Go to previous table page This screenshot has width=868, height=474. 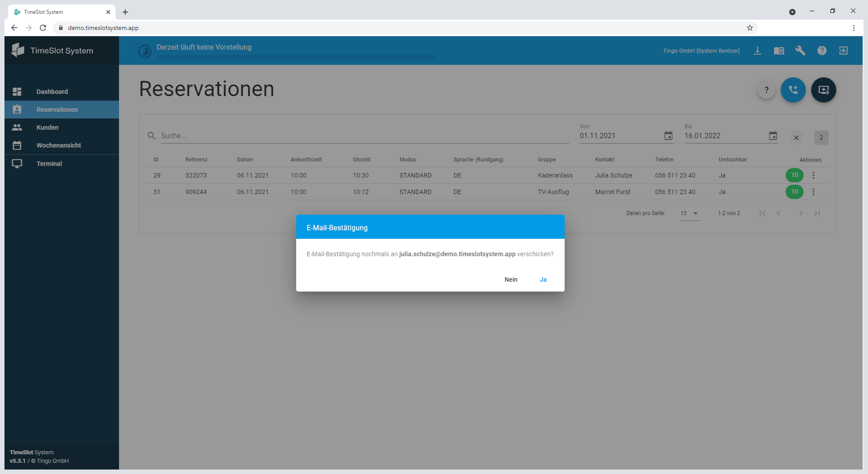tap(779, 213)
